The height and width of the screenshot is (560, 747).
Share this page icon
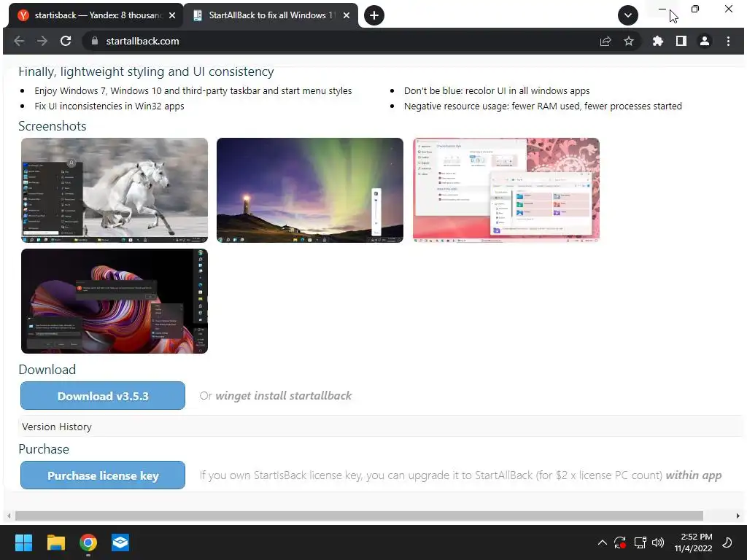point(605,41)
